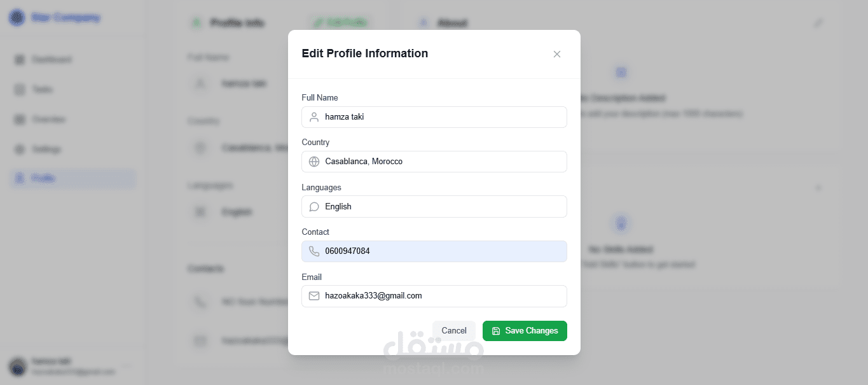Select the Profile item in sidebar

[43, 178]
